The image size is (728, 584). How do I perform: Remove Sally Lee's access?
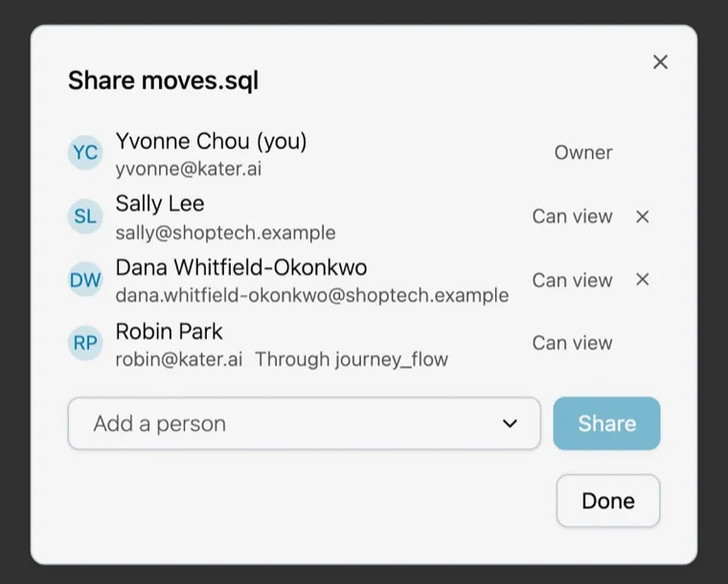click(x=643, y=216)
